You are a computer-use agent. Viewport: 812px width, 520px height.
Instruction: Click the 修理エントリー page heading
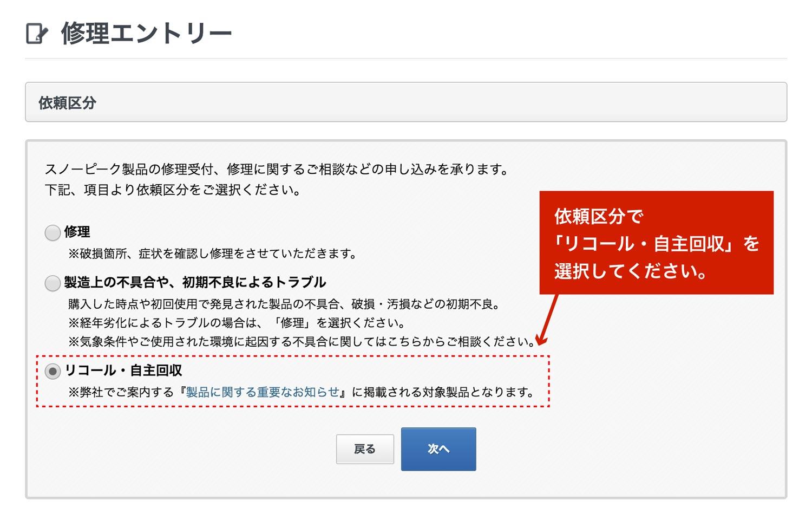click(x=146, y=34)
